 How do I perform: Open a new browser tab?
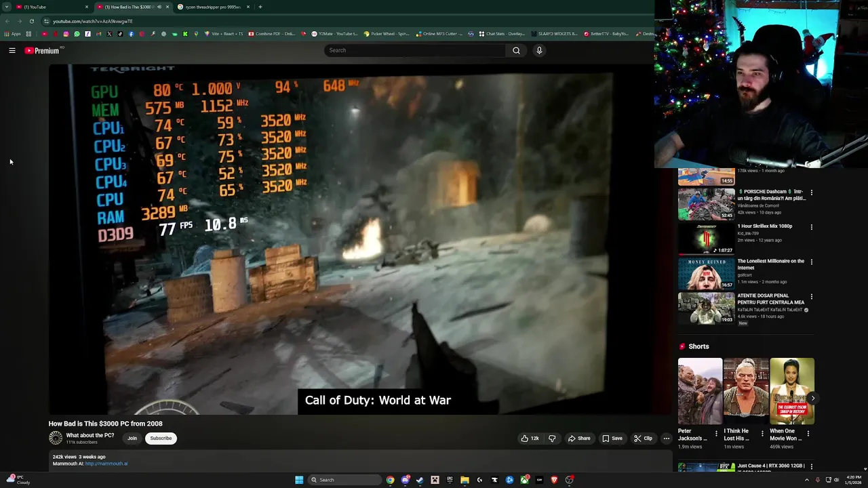click(x=260, y=7)
